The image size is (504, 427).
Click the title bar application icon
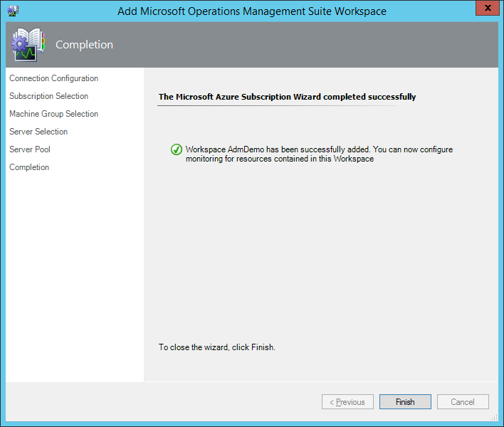pos(13,11)
